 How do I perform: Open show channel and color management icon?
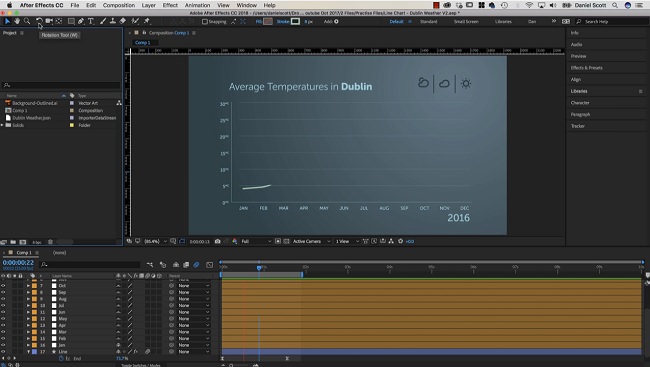[x=235, y=241]
